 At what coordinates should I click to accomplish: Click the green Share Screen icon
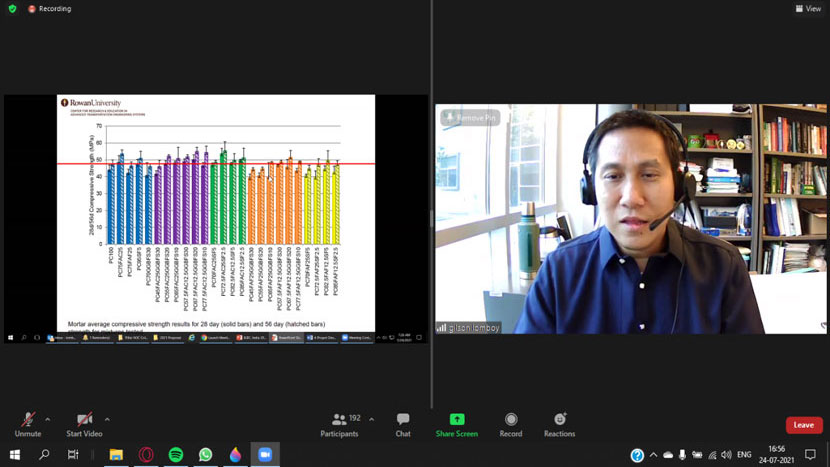click(x=457, y=420)
